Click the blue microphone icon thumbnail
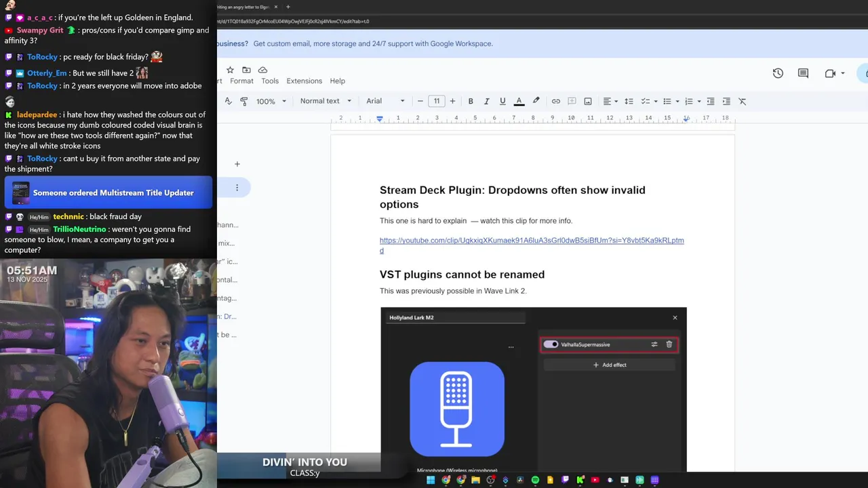Screen dimensions: 868x488 click(457, 409)
